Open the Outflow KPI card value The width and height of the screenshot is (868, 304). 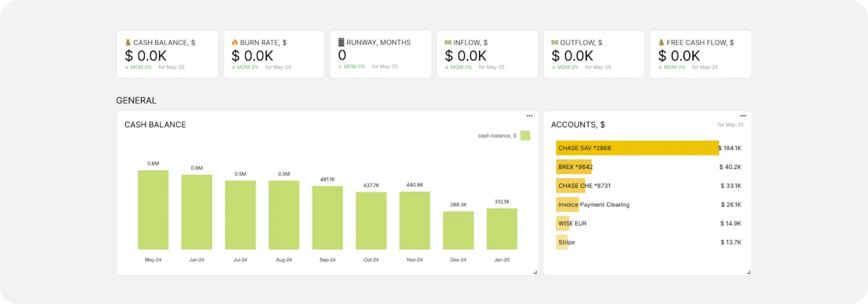(572, 56)
